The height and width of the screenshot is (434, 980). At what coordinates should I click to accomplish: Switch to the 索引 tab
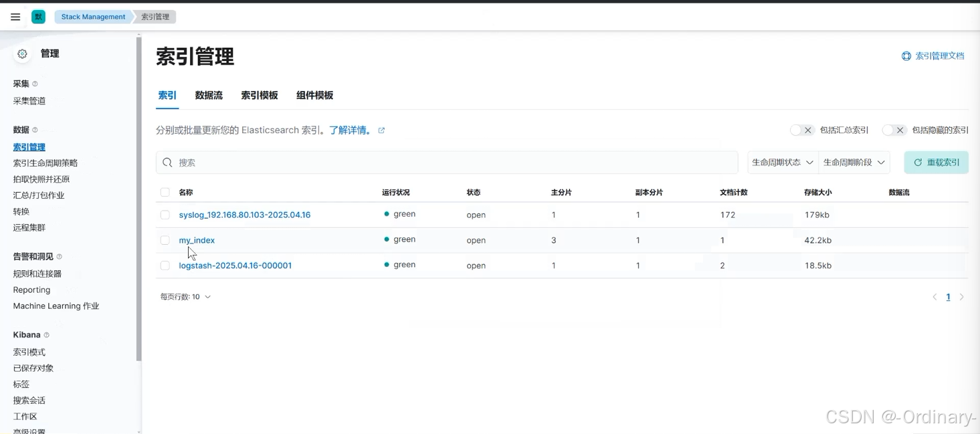coord(167,96)
